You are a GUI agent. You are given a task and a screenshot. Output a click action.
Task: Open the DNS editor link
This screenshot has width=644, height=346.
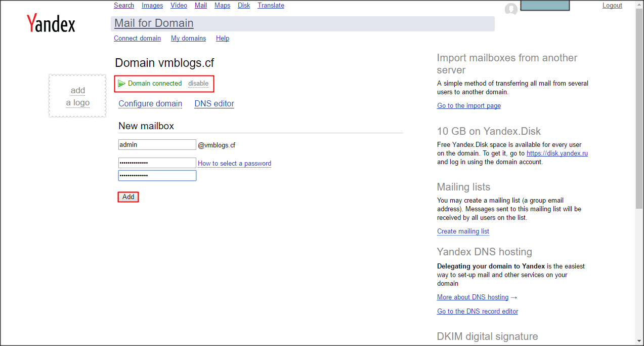click(214, 104)
